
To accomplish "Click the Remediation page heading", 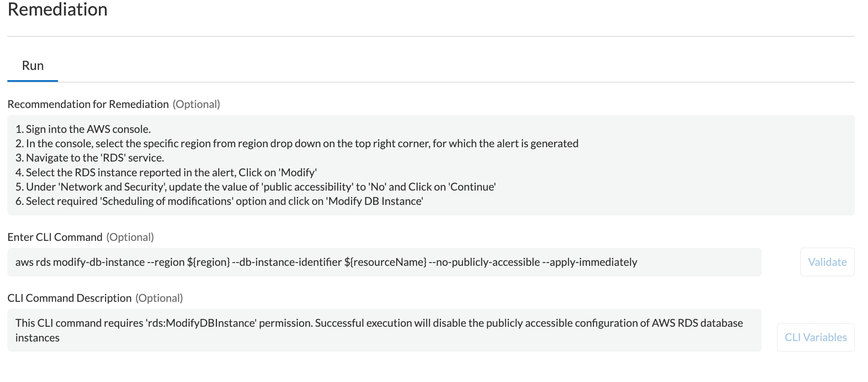I will [x=58, y=10].
